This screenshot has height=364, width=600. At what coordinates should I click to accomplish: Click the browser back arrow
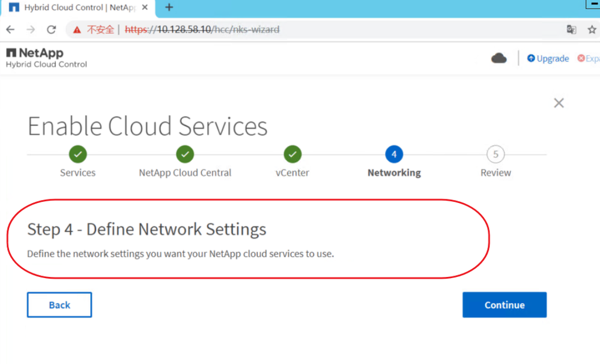point(10,29)
